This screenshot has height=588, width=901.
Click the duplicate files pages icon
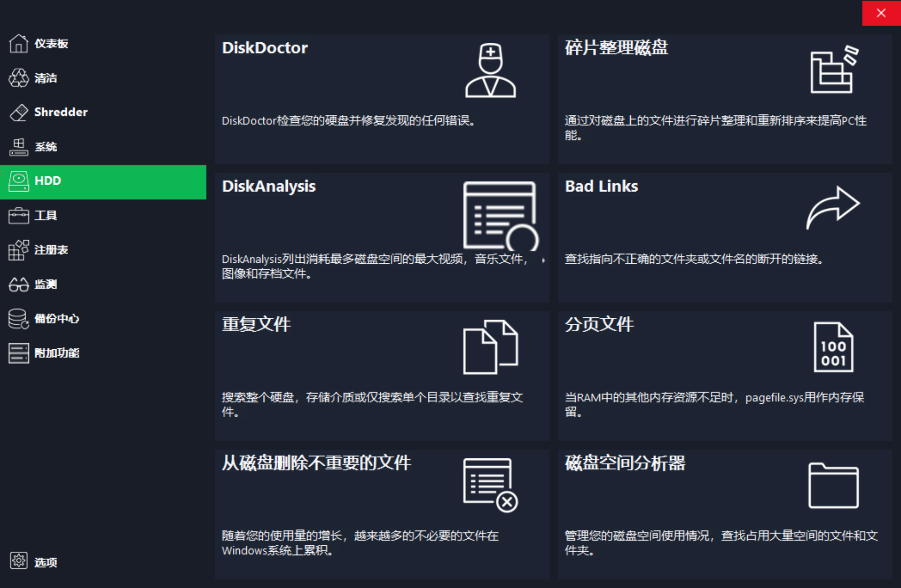pos(491,347)
